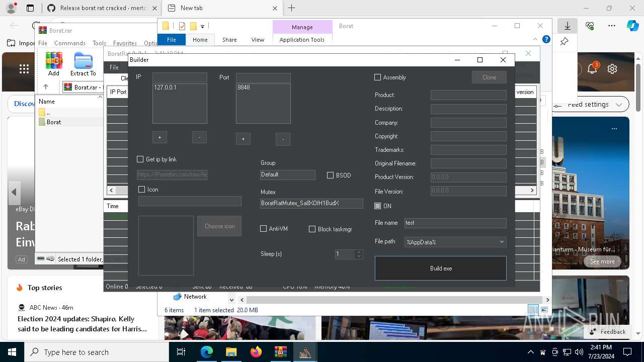Open Task View from taskbar
This screenshot has width=644, height=362.
[182, 352]
